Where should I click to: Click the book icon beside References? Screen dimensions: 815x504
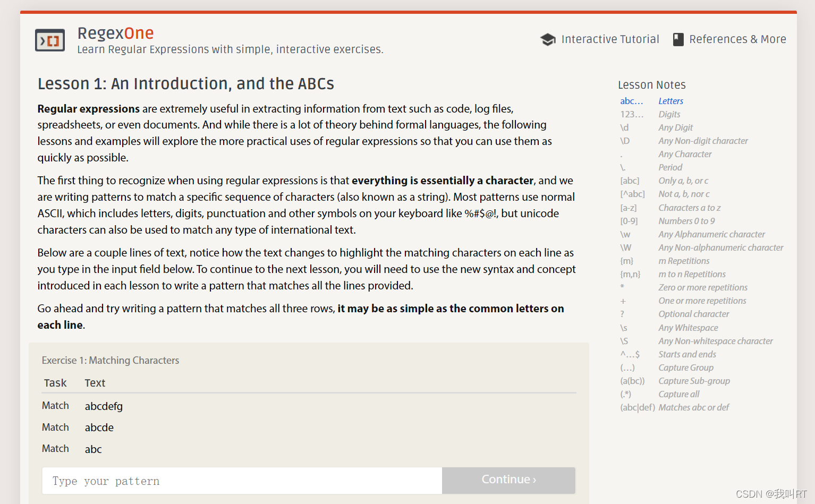678,39
